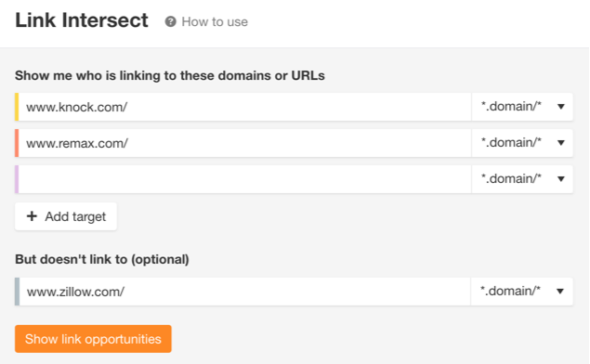This screenshot has height=364, width=590.
Task: Click dropdown arrow on zillow.com row
Action: click(x=560, y=292)
